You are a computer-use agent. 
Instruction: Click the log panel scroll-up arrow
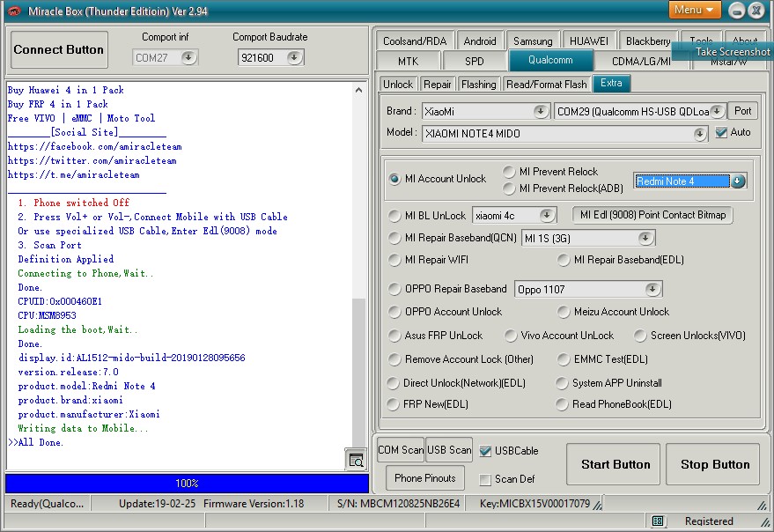pos(359,90)
